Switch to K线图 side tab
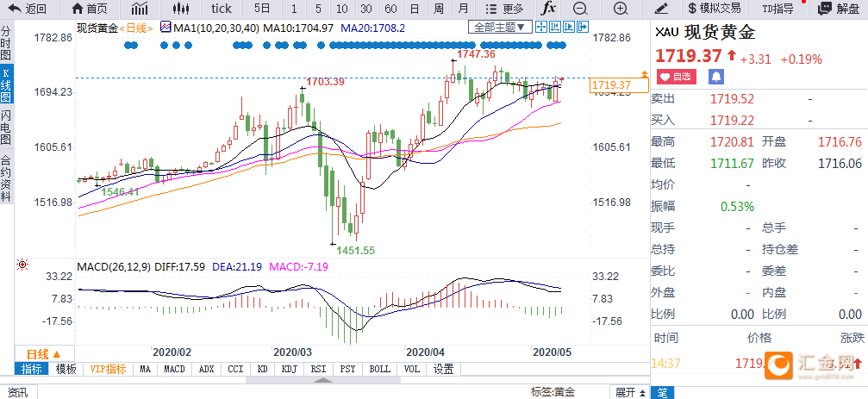 click(6, 84)
